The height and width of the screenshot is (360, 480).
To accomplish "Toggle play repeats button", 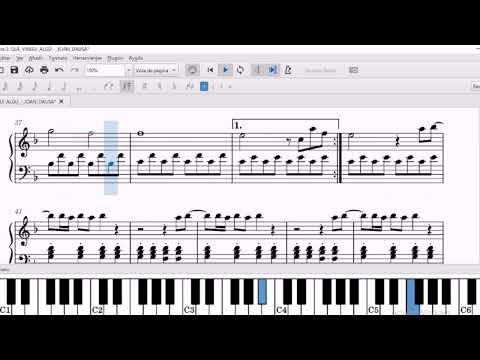I will [x=257, y=70].
